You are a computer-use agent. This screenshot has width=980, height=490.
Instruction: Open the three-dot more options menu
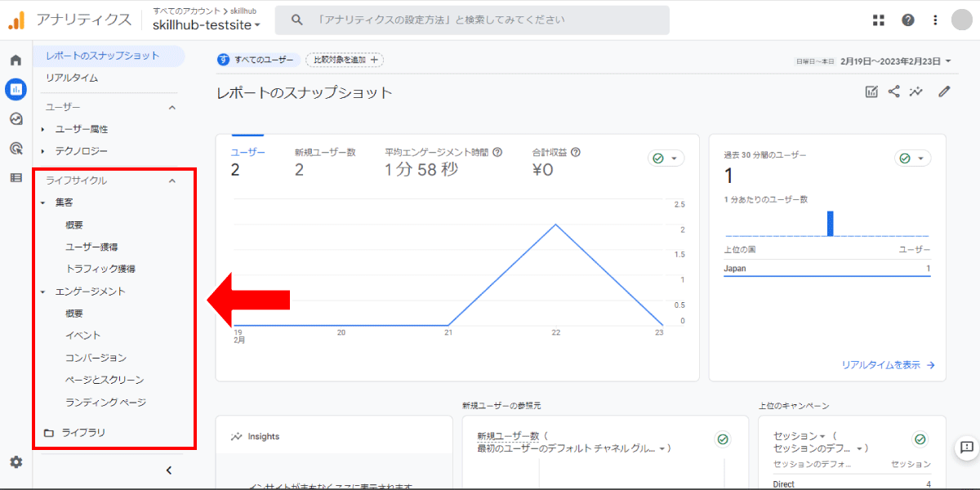pos(936,20)
